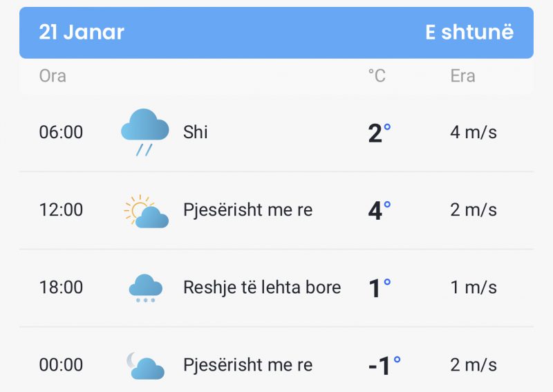
Task: Select the °C column header
Action: pyautogui.click(x=377, y=76)
